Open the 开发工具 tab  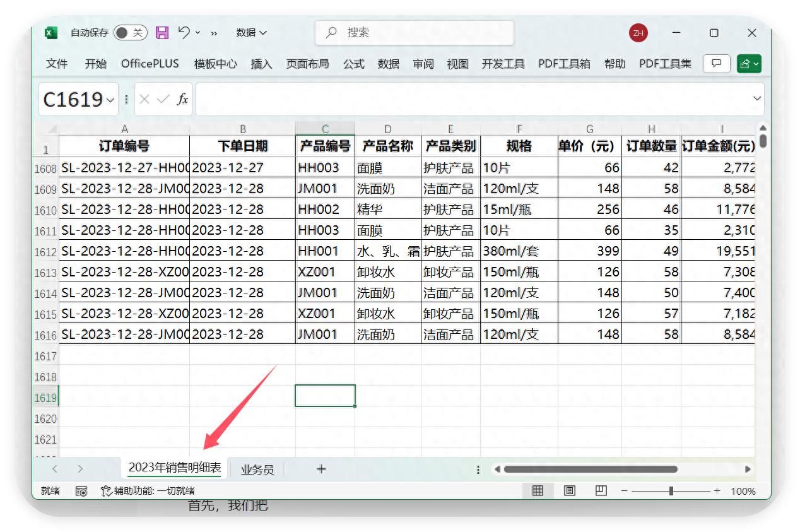tap(503, 64)
